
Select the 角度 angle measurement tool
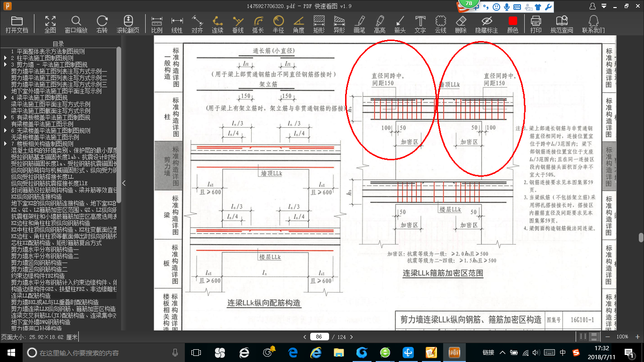click(x=298, y=24)
